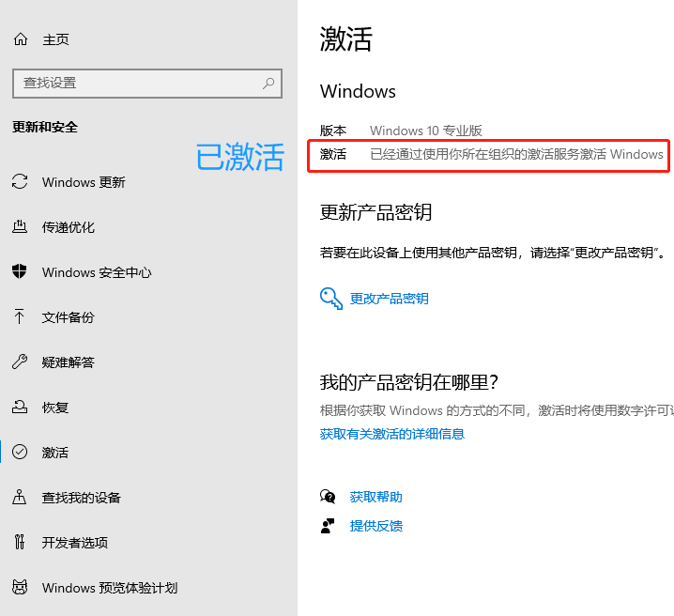The width and height of the screenshot is (674, 616).
Task: Click the 恢复 recovery icon
Action: 20,407
